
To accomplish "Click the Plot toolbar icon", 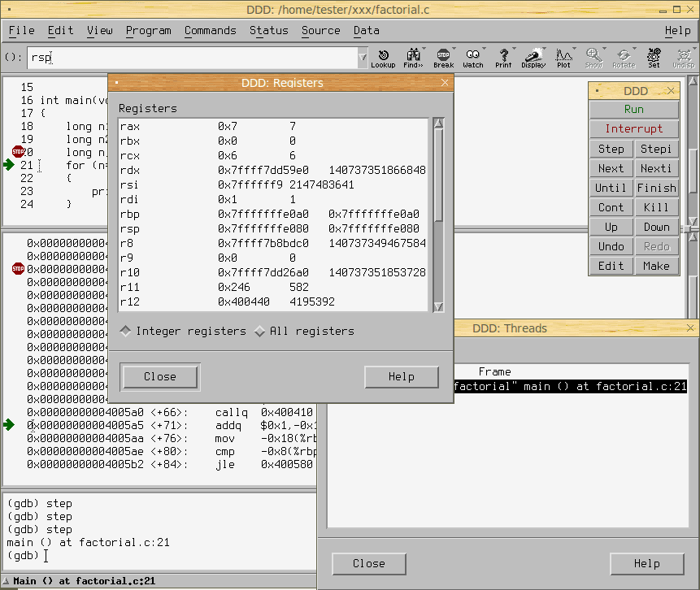I will [x=563, y=58].
